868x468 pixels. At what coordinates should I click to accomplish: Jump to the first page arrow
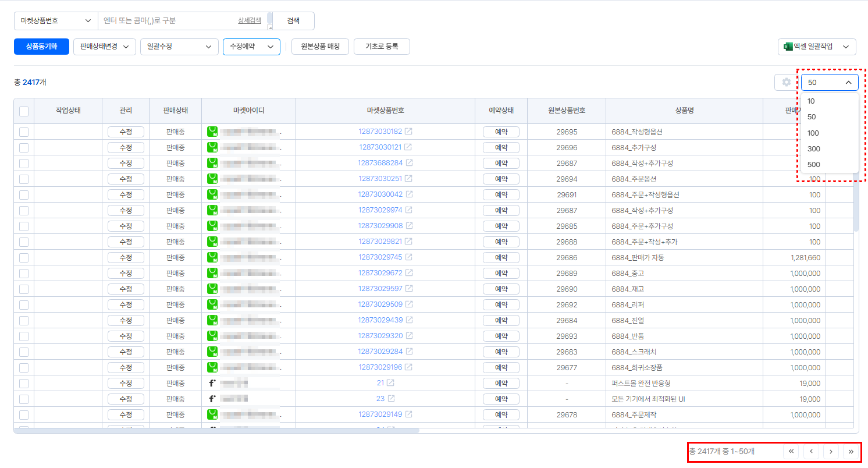(x=791, y=451)
